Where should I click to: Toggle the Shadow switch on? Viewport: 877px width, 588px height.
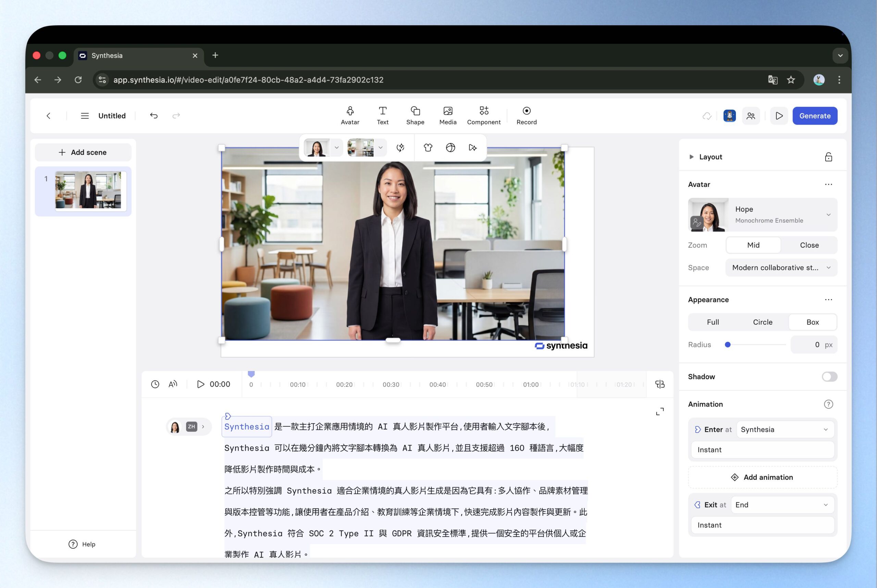[x=829, y=376]
